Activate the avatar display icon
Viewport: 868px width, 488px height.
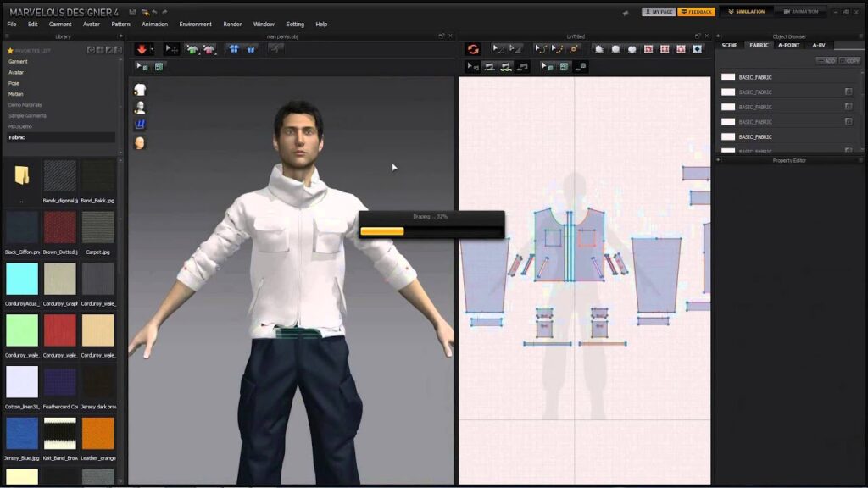(x=138, y=107)
